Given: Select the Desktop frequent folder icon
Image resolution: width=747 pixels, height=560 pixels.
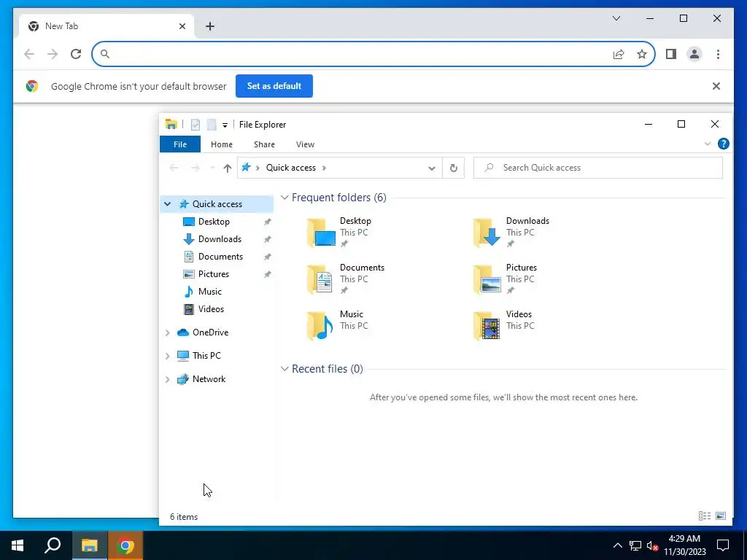Looking at the screenshot, I should 322,233.
